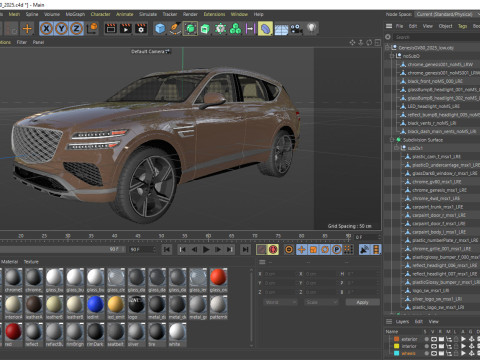Image resolution: width=480 pixels, height=360 pixels.
Task: Open Edit Render Settings clapper icon
Action: [x=141, y=29]
